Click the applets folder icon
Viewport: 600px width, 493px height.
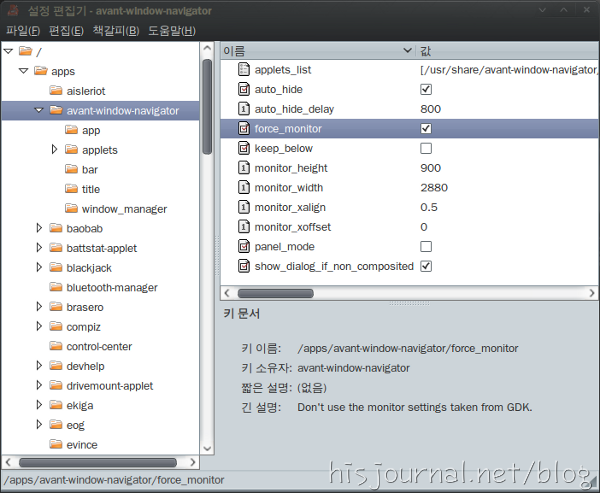tap(71, 149)
